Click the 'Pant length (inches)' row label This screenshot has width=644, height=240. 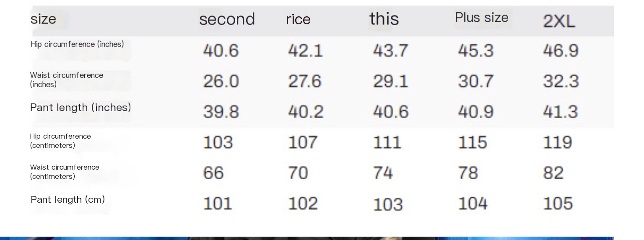(x=80, y=108)
